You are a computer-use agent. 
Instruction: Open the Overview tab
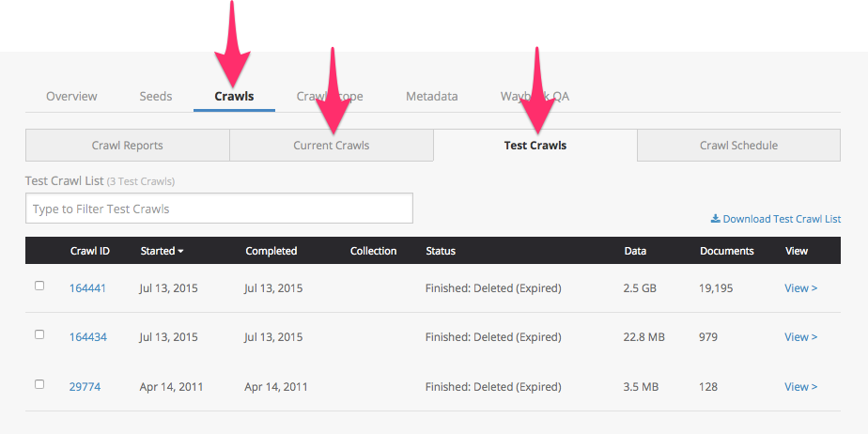pyautogui.click(x=71, y=96)
